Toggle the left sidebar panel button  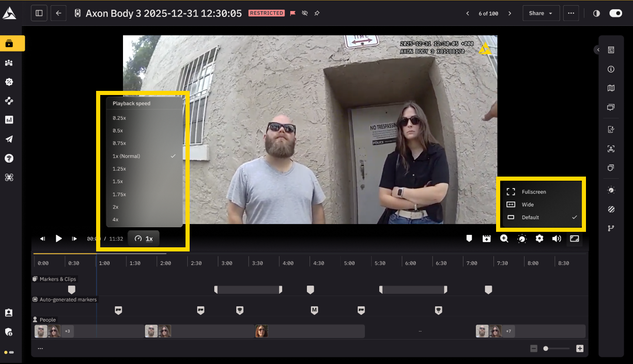(x=39, y=13)
